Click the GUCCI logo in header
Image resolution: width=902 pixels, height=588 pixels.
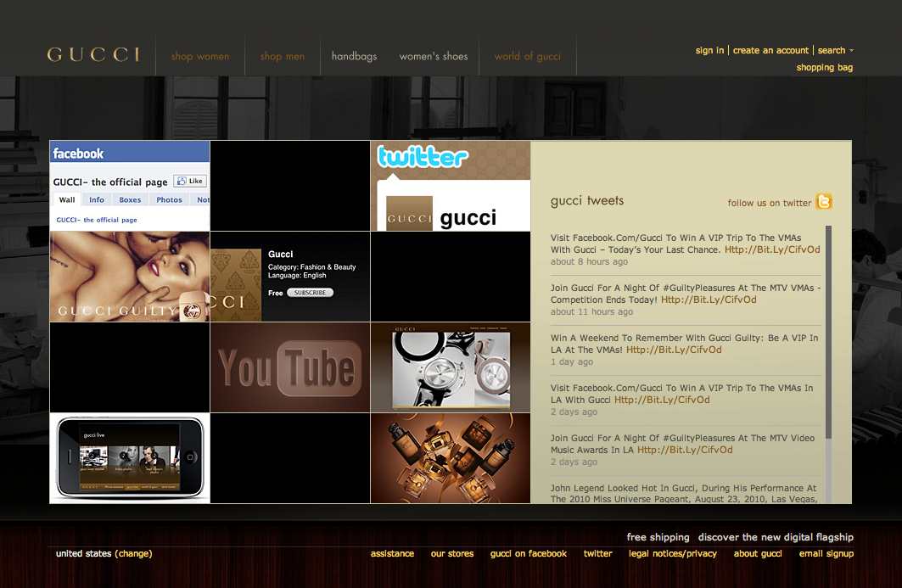pos(93,54)
